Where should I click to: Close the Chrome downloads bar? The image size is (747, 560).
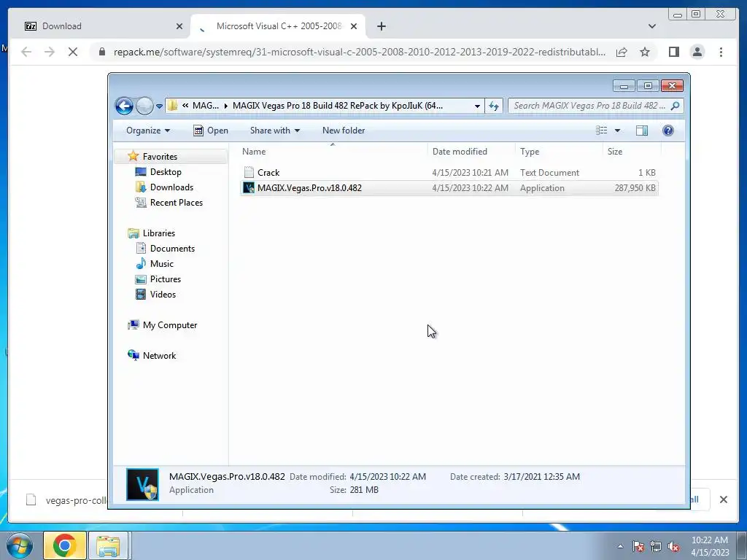pyautogui.click(x=723, y=499)
